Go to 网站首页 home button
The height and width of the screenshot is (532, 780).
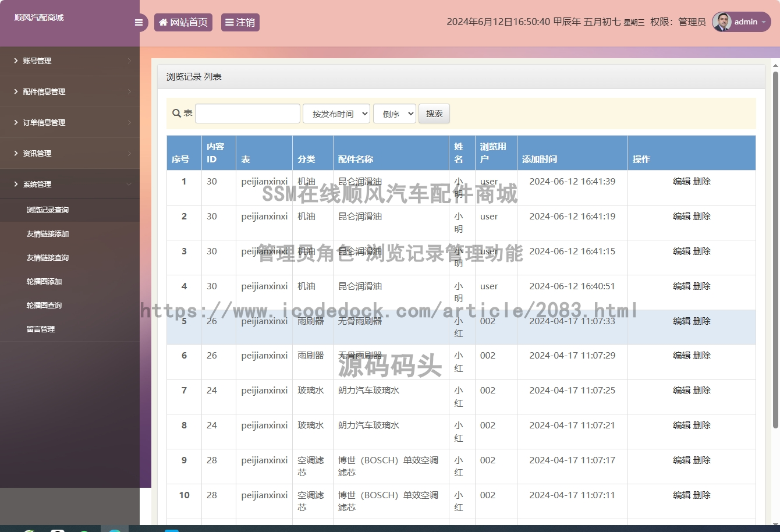click(x=183, y=23)
